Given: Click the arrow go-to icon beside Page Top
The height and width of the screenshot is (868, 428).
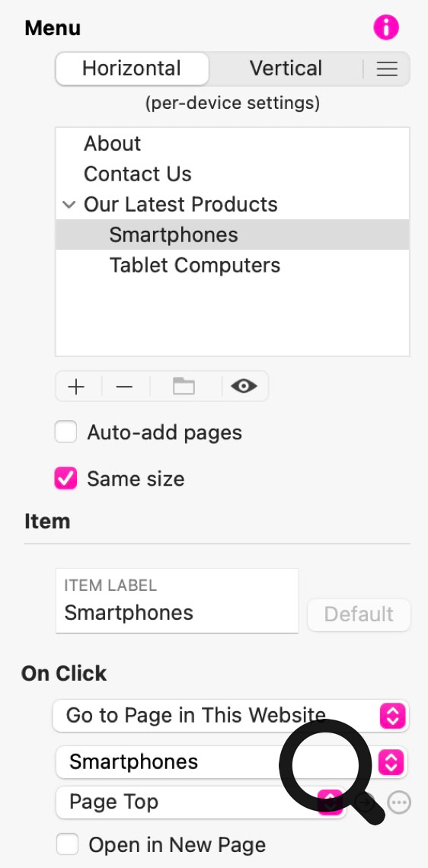Looking at the screenshot, I should tap(364, 802).
